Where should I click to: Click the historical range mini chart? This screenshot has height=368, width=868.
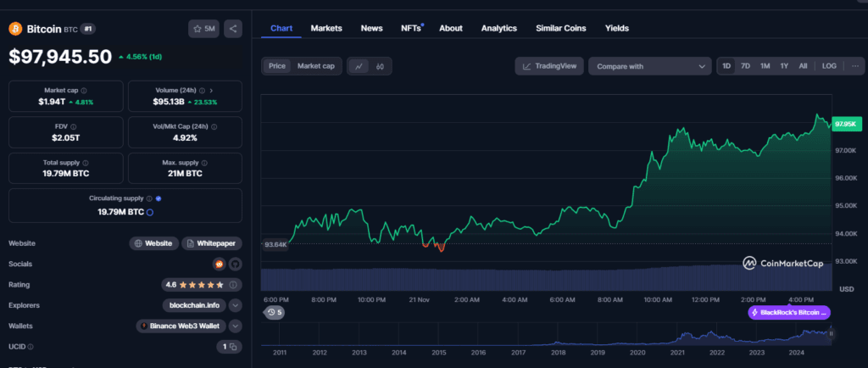(x=547, y=335)
